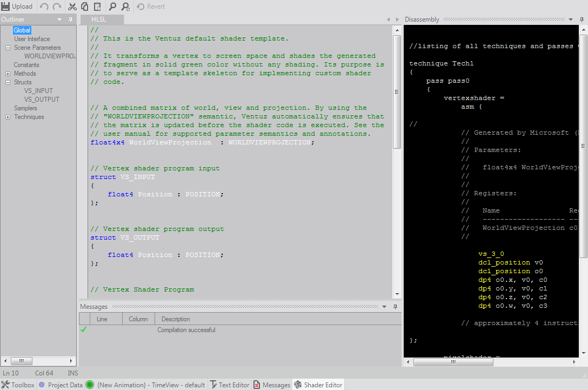This screenshot has height=390, width=588.
Task: Switch to the Text Editor tab
Action: pyautogui.click(x=229, y=385)
